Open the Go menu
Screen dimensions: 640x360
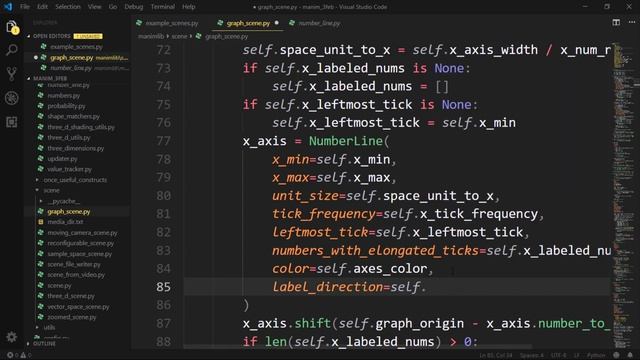[x=113, y=7]
